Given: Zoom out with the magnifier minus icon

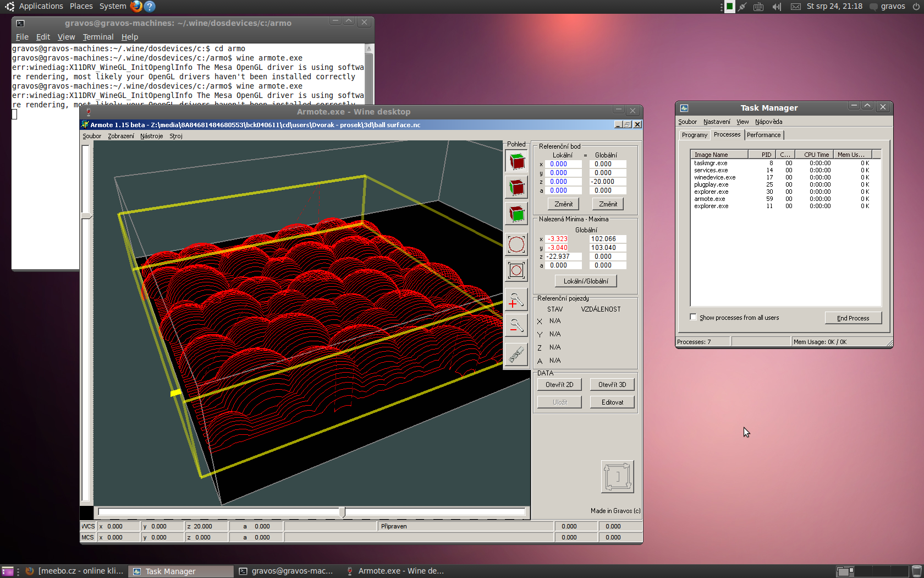Looking at the screenshot, I should click(x=516, y=326).
